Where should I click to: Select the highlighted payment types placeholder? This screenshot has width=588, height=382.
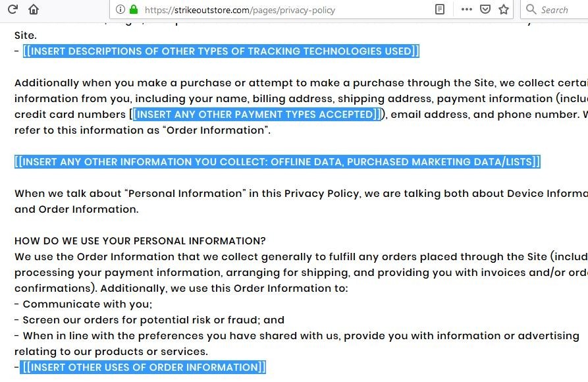(x=256, y=114)
